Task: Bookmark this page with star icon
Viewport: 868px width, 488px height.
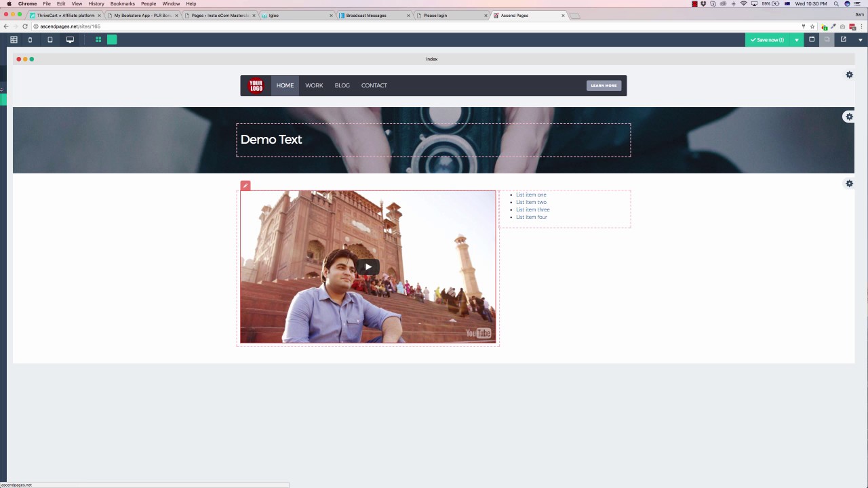Action: 812,26
